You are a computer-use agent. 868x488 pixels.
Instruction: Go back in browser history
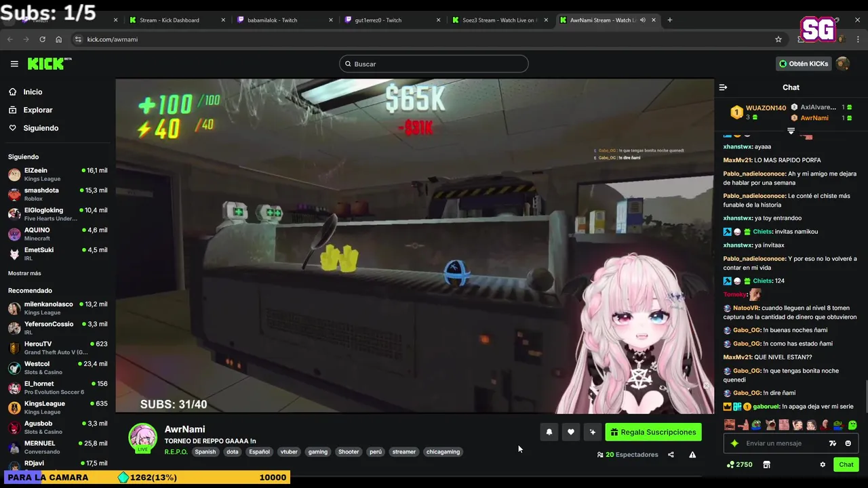tap(9, 39)
